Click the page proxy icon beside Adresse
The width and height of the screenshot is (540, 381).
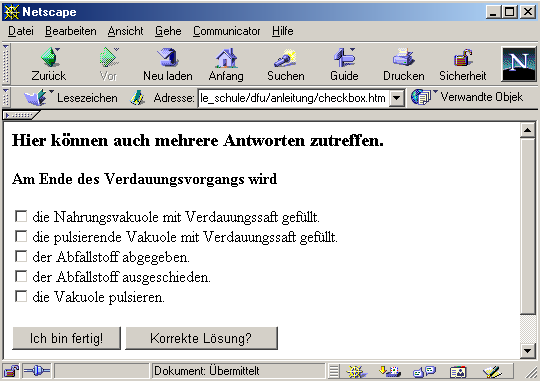[x=137, y=98]
